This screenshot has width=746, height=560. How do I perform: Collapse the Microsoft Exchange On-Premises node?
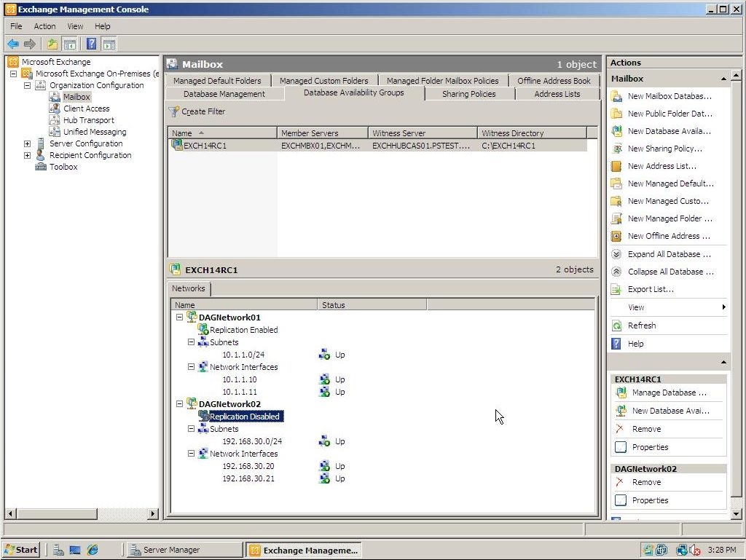point(13,74)
